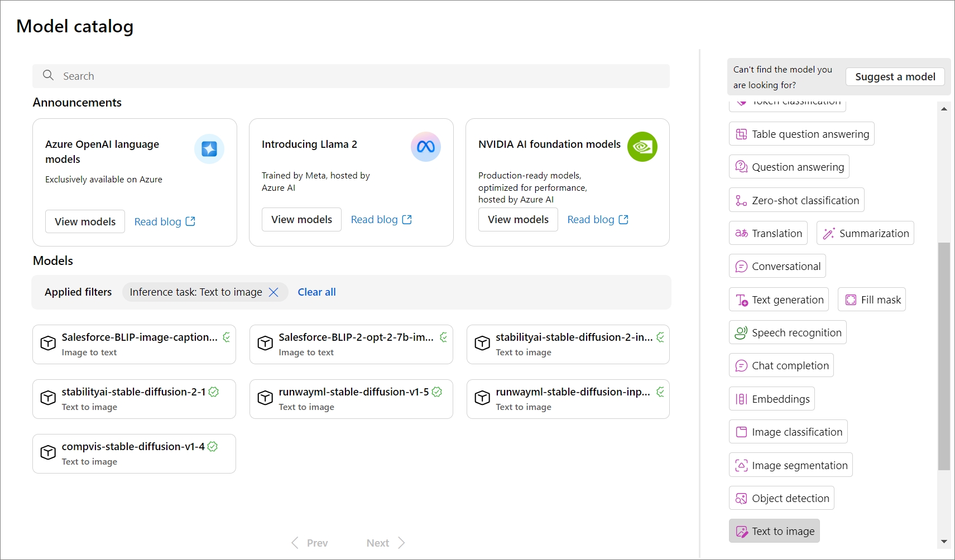Toggle the Object detection filter

pos(781,498)
